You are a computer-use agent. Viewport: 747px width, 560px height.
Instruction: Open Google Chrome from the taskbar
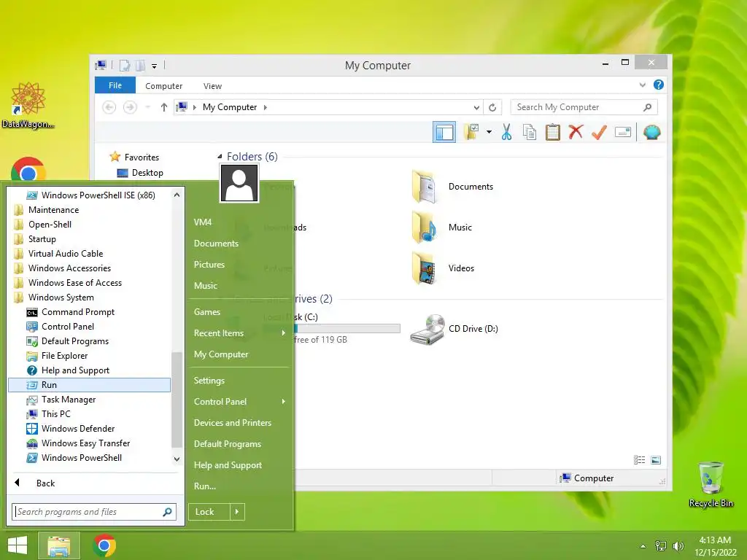pos(104,545)
